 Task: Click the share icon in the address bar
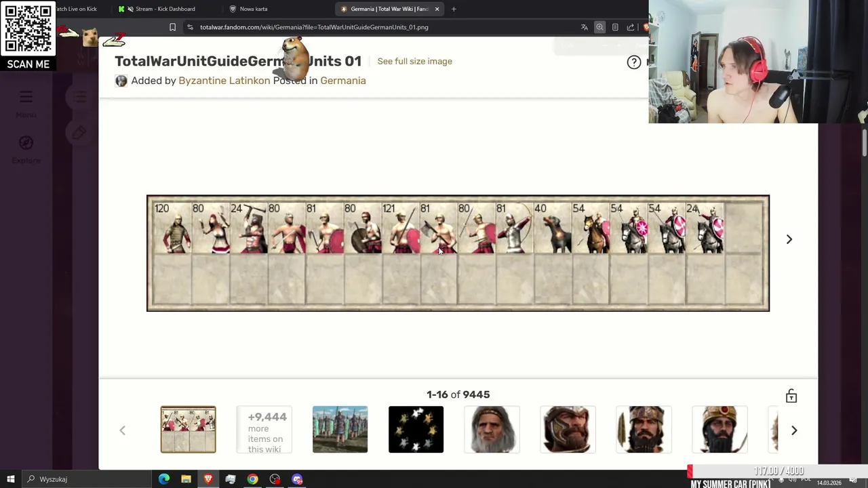(631, 27)
